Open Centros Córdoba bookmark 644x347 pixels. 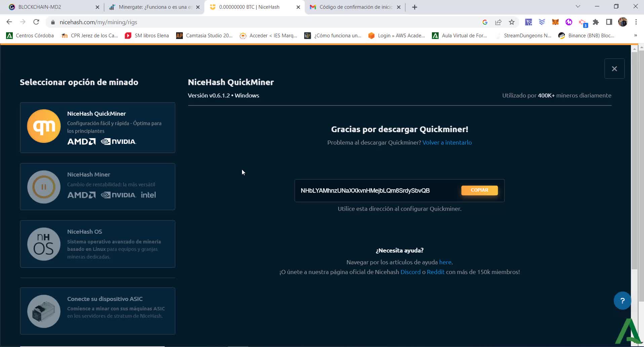30,36
